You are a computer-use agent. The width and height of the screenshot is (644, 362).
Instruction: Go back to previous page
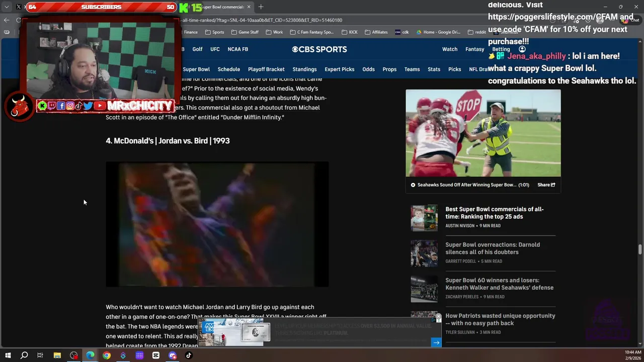pyautogui.click(x=6, y=20)
